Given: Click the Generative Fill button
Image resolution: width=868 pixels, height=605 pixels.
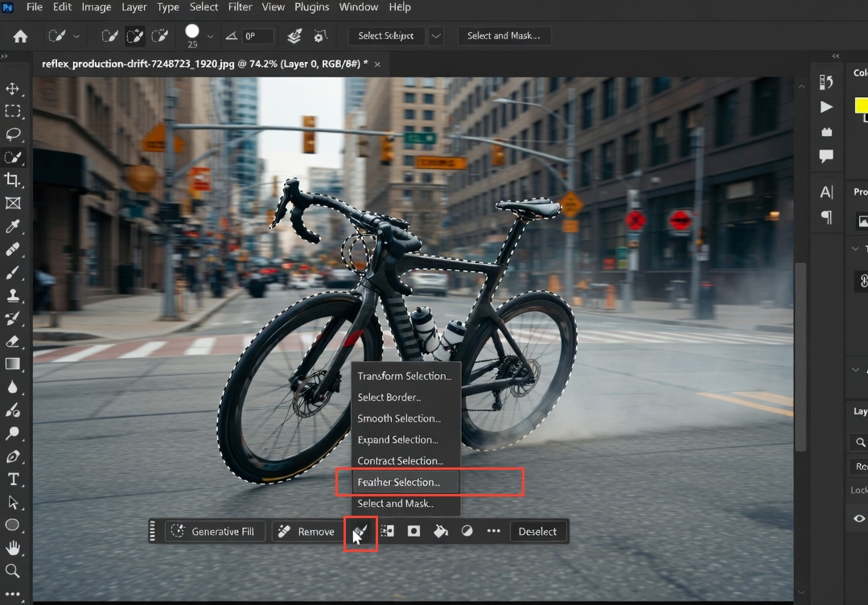Looking at the screenshot, I should point(215,531).
